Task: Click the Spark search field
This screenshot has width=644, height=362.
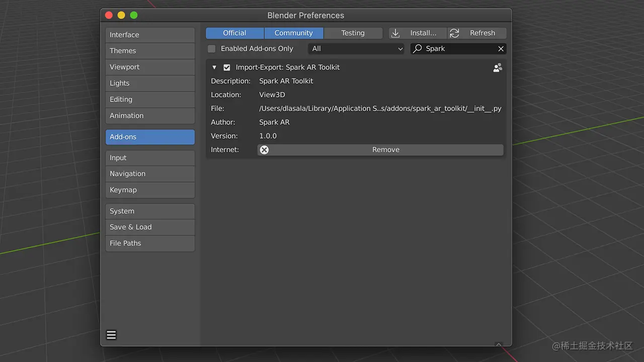Action: (459, 49)
